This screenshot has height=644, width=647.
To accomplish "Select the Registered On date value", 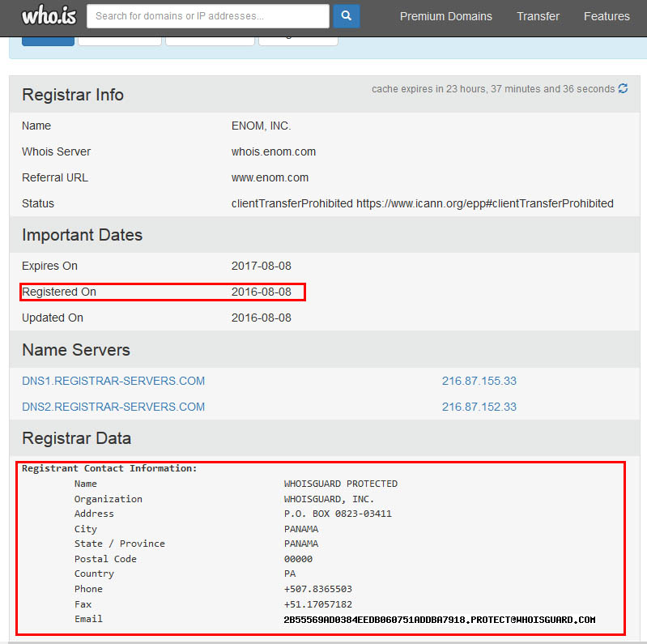I will [x=262, y=292].
